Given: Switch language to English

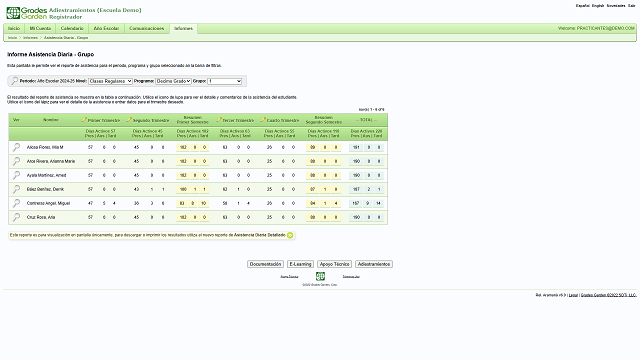Looking at the screenshot, I should pyautogui.click(x=598, y=6).
